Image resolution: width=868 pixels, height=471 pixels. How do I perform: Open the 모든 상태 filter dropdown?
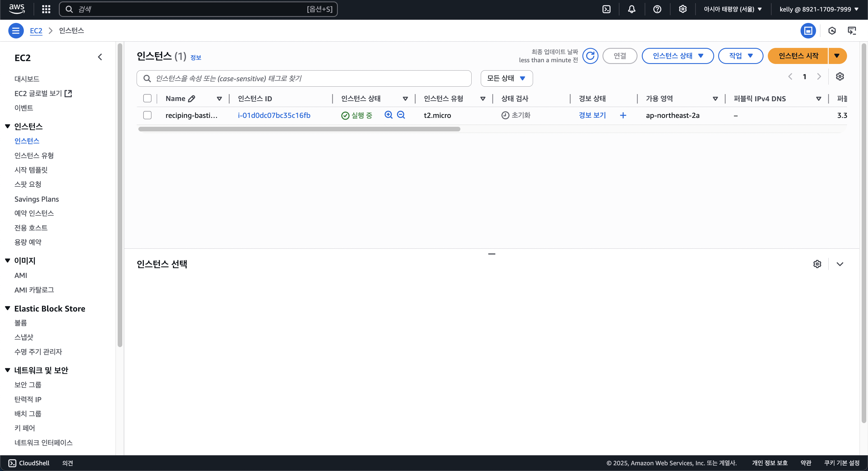pos(506,78)
